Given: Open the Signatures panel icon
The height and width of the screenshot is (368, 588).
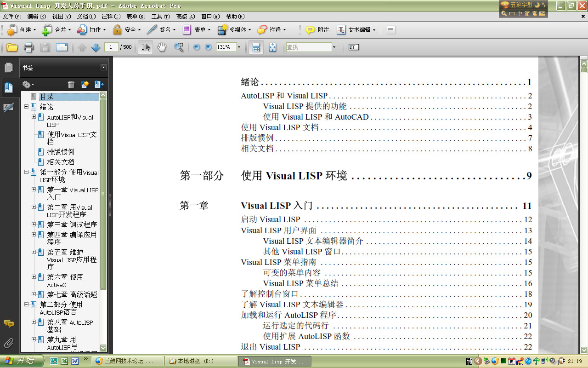Looking at the screenshot, I should pos(9,108).
